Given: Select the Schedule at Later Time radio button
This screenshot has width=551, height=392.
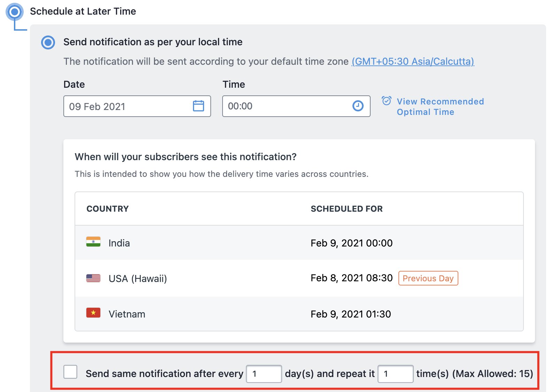Looking at the screenshot, I should (x=15, y=12).
